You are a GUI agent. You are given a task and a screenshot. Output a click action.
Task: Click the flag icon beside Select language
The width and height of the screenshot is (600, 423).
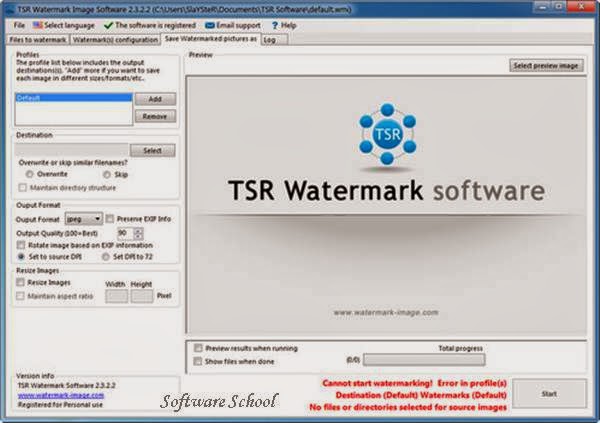point(38,25)
